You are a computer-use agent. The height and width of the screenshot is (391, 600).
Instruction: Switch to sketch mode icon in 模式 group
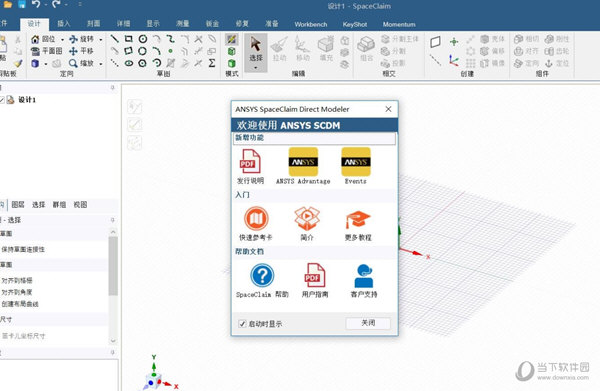232,39
